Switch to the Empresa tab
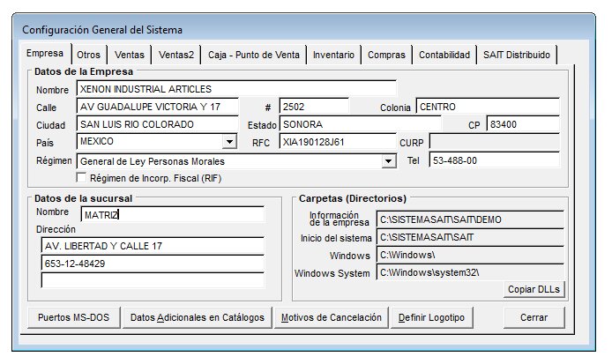612x364 pixels. click(x=45, y=54)
